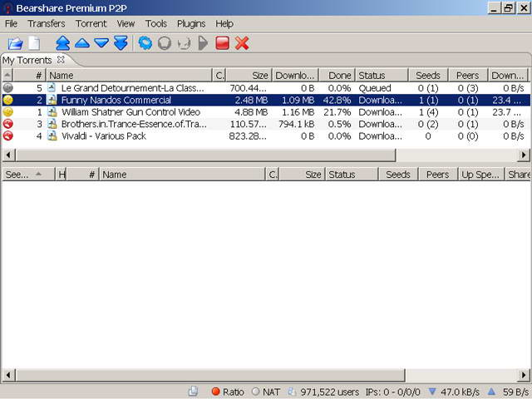Click the blank document toolbar icon
The image size is (532, 399).
click(34, 43)
